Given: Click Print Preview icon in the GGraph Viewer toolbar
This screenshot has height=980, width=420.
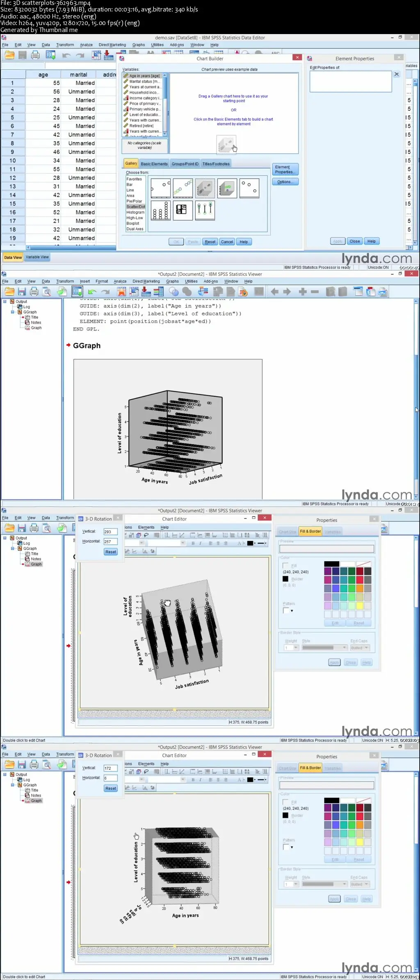Looking at the screenshot, I should click(x=47, y=291).
